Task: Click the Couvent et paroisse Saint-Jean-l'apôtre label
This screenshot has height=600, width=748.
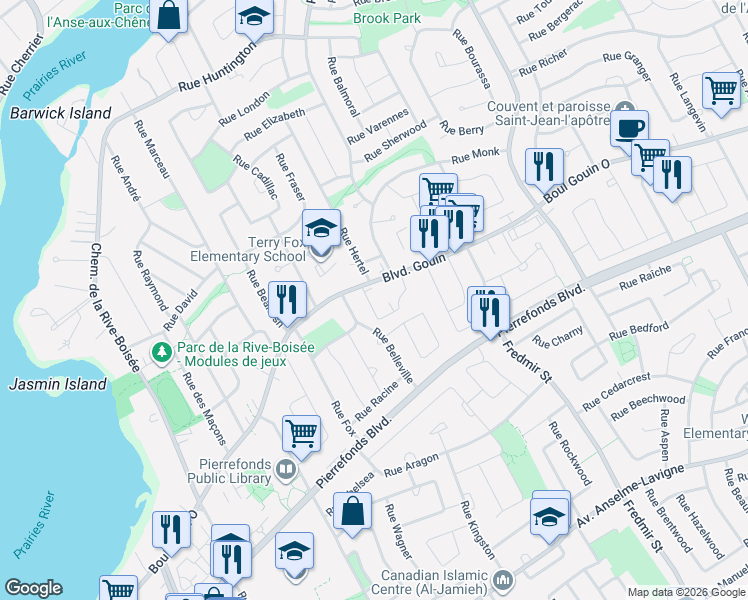Action: pos(549,114)
